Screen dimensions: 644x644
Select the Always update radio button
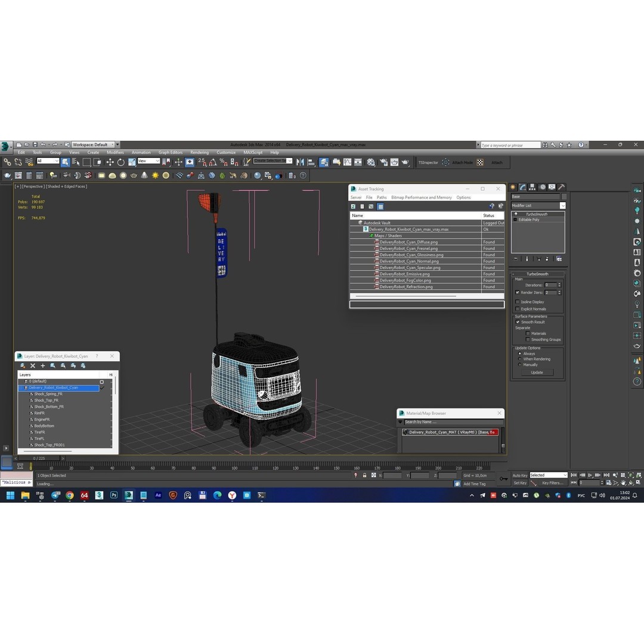(519, 354)
